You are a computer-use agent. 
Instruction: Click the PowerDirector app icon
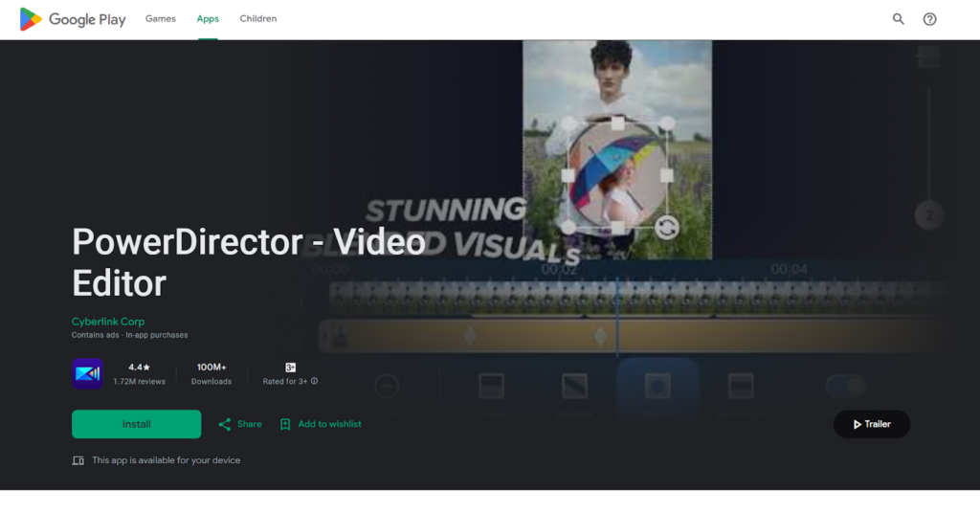(x=87, y=373)
